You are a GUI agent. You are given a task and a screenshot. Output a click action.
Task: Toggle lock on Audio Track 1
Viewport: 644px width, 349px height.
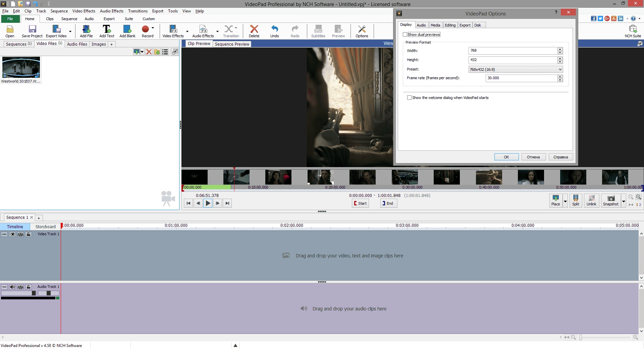coord(29,287)
